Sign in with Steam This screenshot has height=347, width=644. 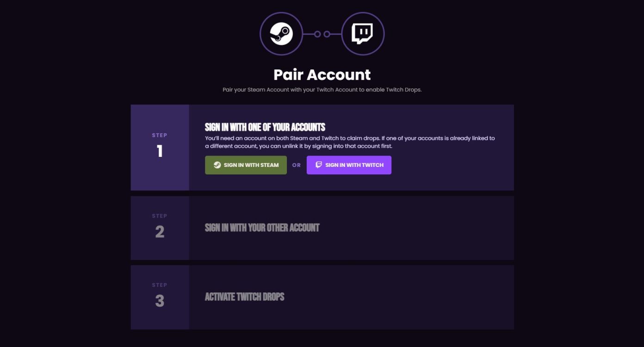[246, 165]
